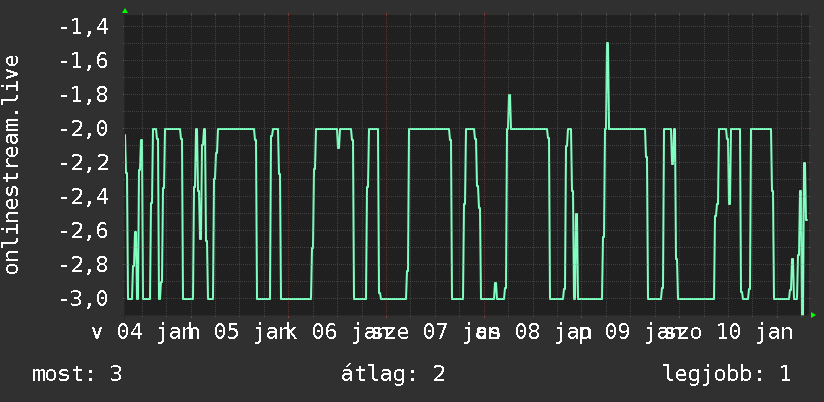Click the -3,0 y-axis label
The height and width of the screenshot is (402, 824).
[x=84, y=298]
